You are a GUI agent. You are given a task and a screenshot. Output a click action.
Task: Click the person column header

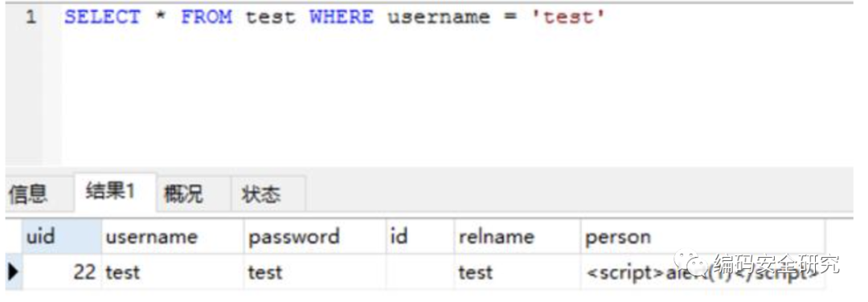pyautogui.click(x=703, y=237)
